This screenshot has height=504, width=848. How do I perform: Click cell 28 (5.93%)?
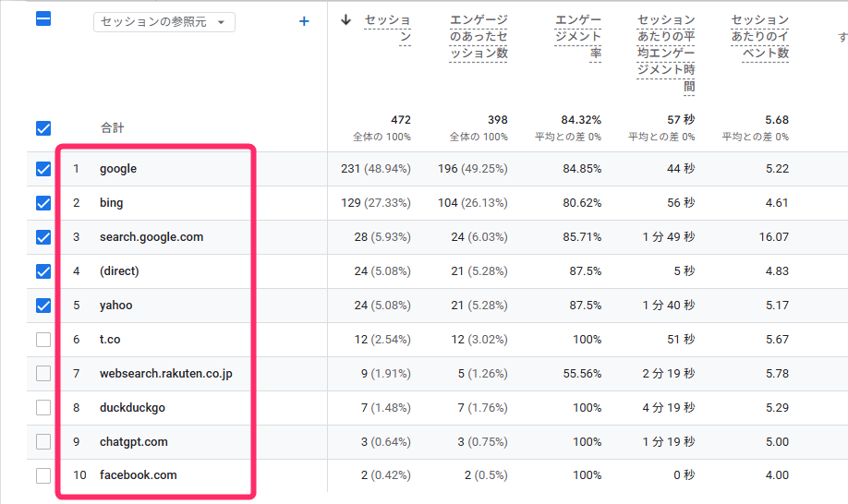382,237
